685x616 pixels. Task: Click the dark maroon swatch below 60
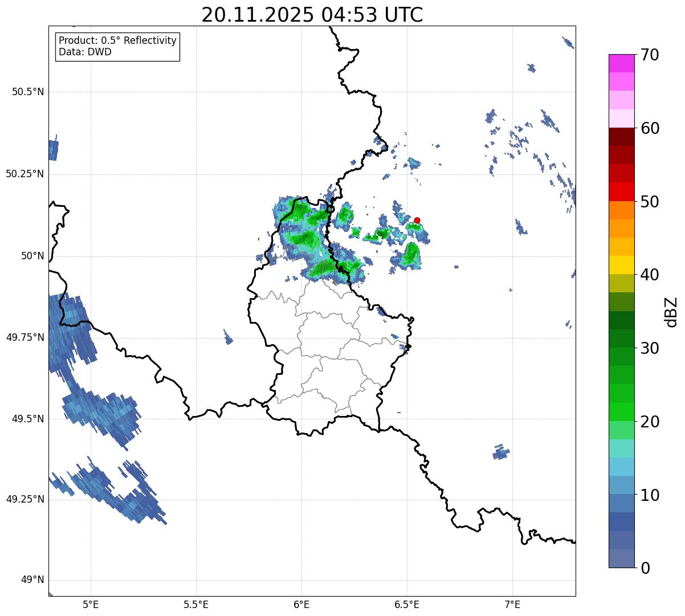pos(622,137)
